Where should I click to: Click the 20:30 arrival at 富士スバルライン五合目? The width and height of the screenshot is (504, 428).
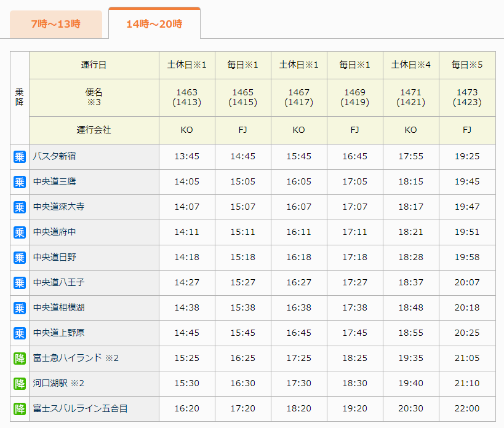(411, 409)
